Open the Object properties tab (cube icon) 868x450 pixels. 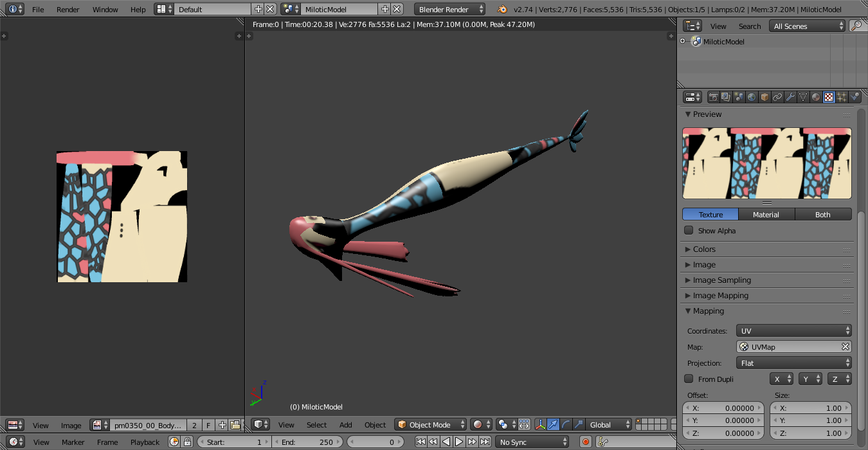(x=764, y=97)
